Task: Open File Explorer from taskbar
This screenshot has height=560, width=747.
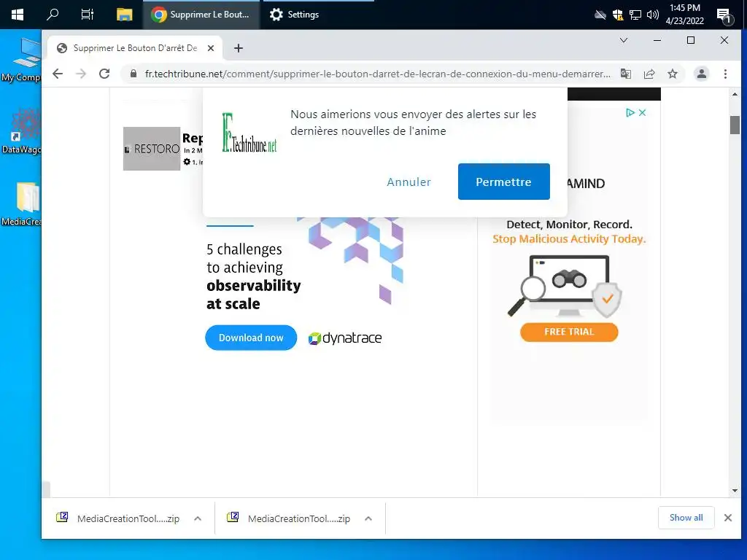Action: click(x=124, y=15)
